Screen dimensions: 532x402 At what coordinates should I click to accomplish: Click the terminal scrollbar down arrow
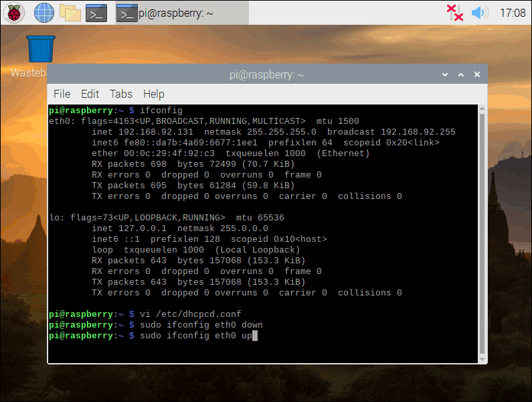482,359
